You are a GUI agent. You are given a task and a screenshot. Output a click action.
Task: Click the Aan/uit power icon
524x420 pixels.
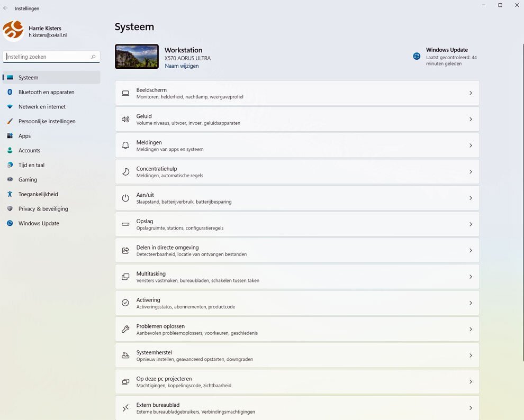coord(125,198)
